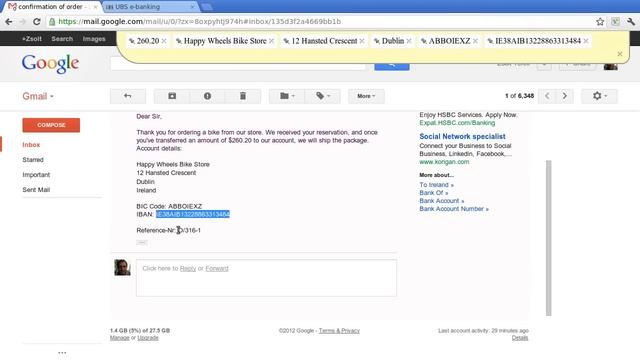The image size is (640, 360).
Task: Report this email as spam
Action: 207,96
